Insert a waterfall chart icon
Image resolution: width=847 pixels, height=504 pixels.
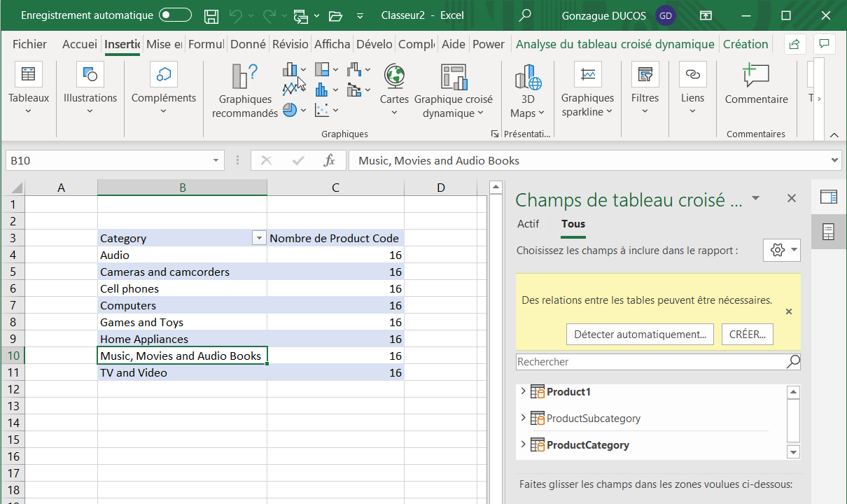click(x=354, y=69)
